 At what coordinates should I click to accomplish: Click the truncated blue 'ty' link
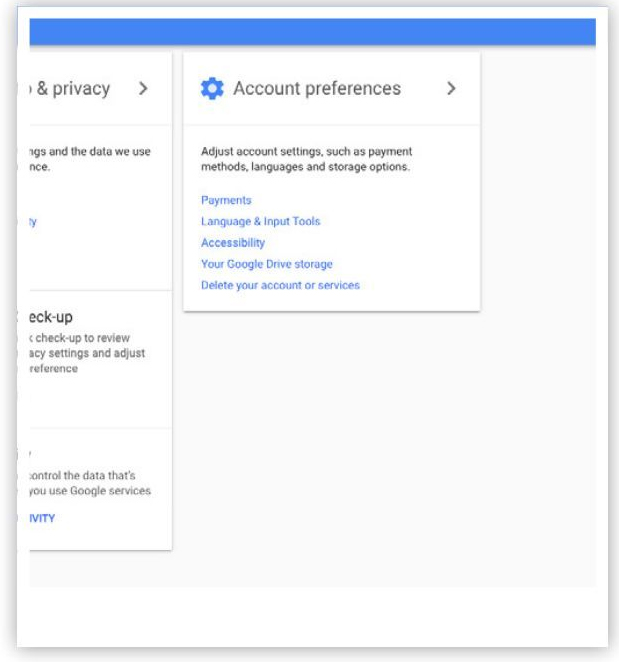coord(33,222)
